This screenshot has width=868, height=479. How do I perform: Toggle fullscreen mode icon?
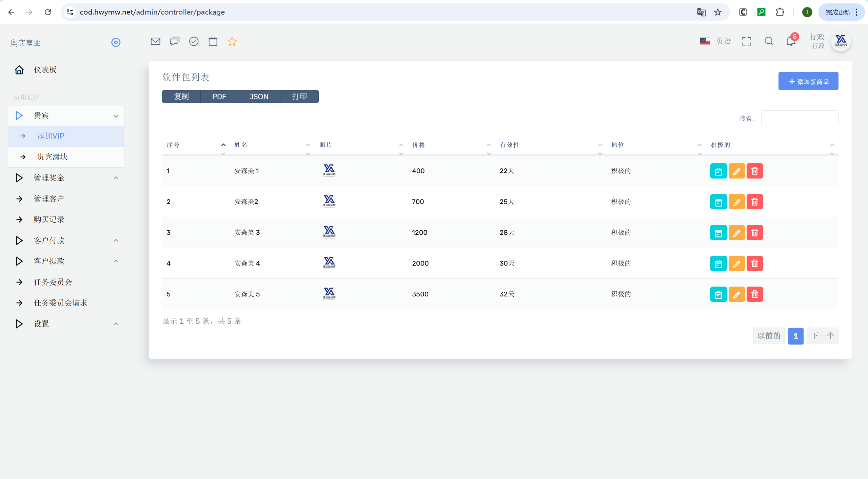pos(746,41)
